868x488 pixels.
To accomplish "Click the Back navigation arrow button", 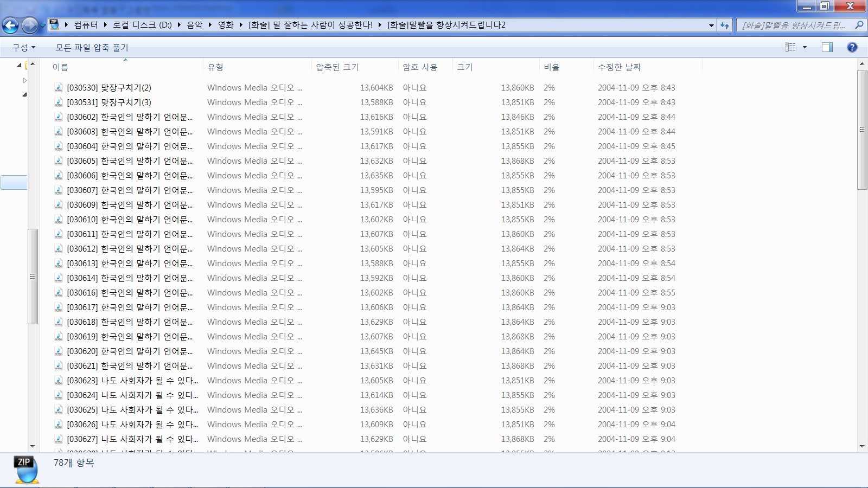I will pos(10,25).
